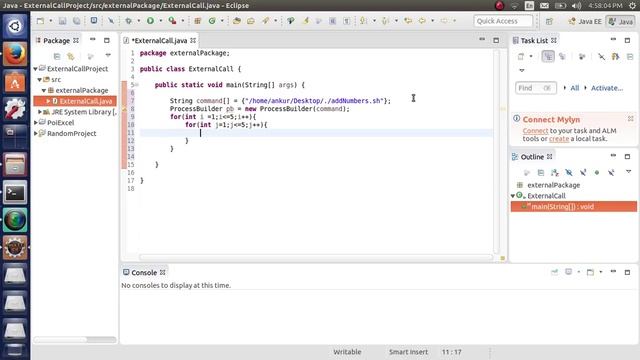
Task: Click the New Java Class icon
Action: (212, 21)
